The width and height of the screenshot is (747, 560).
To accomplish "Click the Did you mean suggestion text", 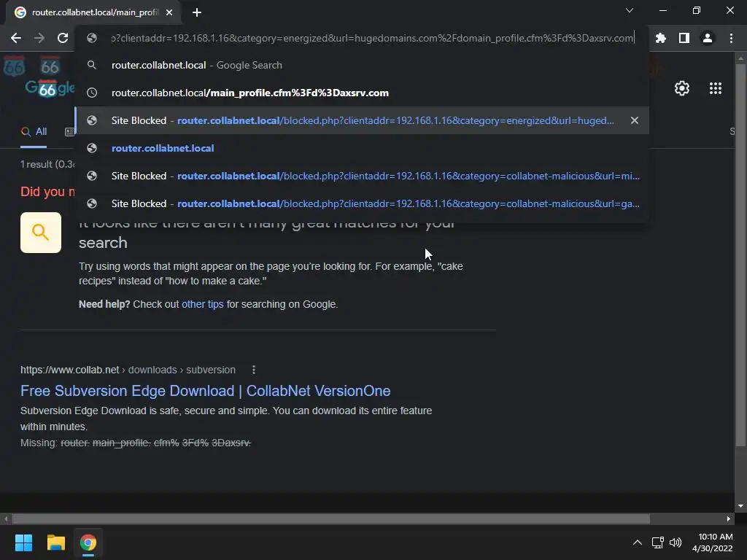I will 47,192.
